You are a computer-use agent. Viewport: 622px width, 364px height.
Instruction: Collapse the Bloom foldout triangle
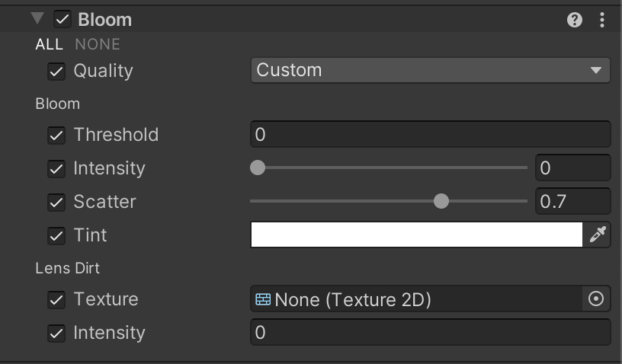[x=38, y=19]
